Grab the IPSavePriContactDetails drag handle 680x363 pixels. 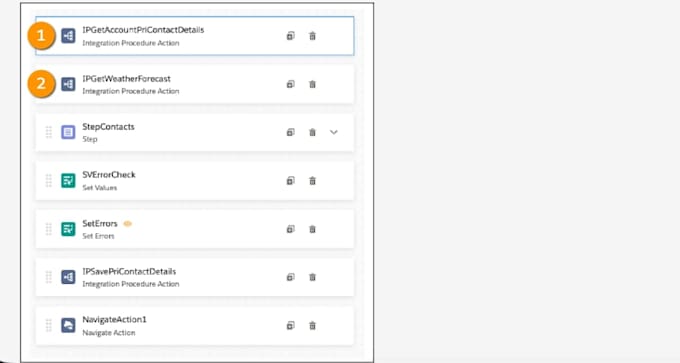49,277
